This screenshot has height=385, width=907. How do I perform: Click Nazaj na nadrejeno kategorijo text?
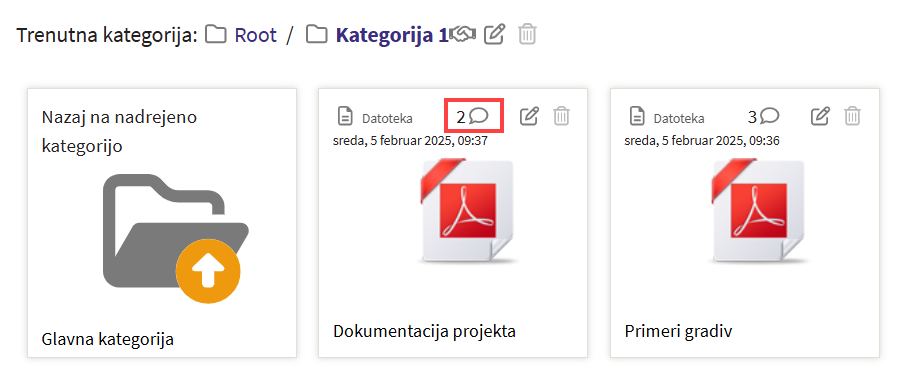tap(120, 132)
